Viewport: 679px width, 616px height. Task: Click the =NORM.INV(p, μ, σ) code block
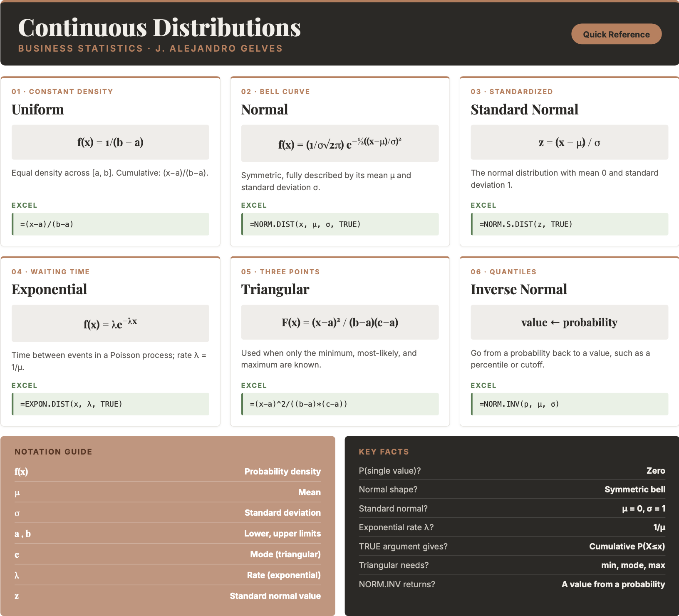569,404
